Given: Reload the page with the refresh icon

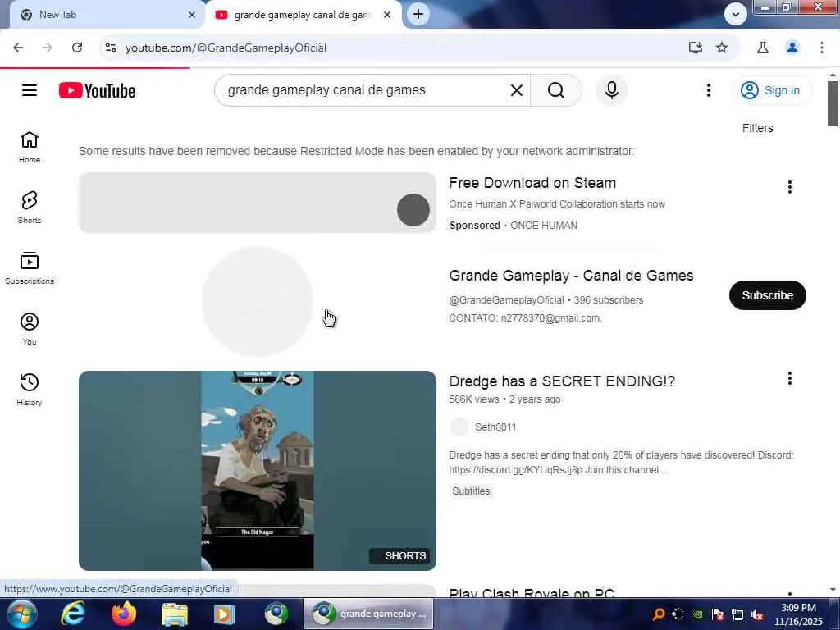Looking at the screenshot, I should (x=77, y=48).
